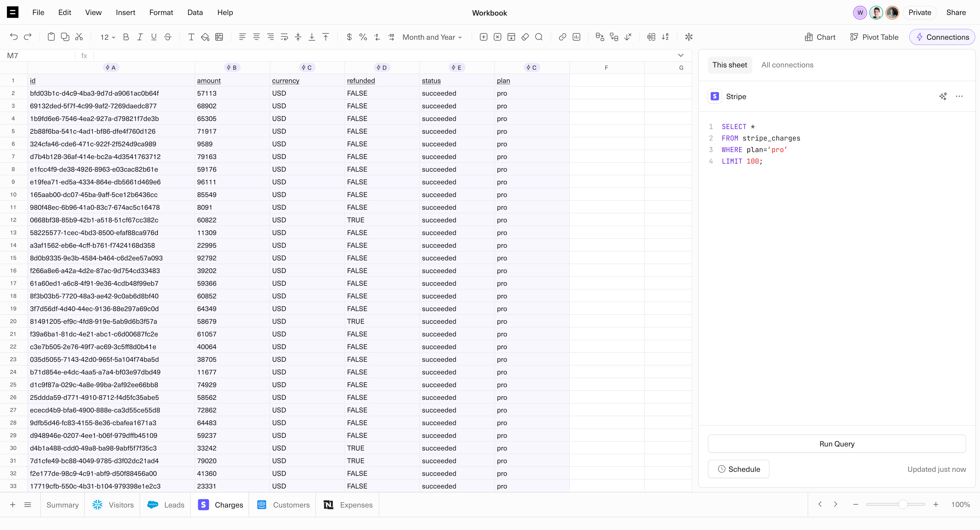Open the Month and Year format dropdown
The image size is (980, 530).
pyautogui.click(x=432, y=37)
